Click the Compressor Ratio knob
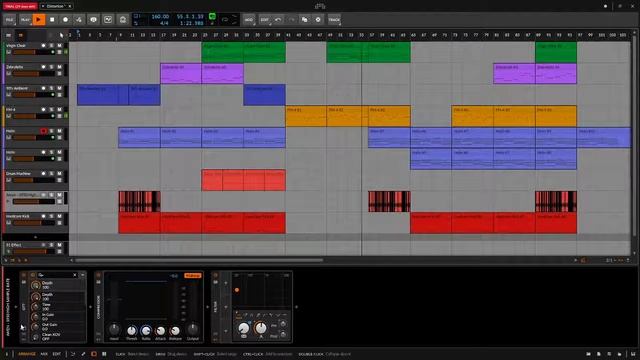The height and width of the screenshot is (360, 640). pyautogui.click(x=146, y=330)
